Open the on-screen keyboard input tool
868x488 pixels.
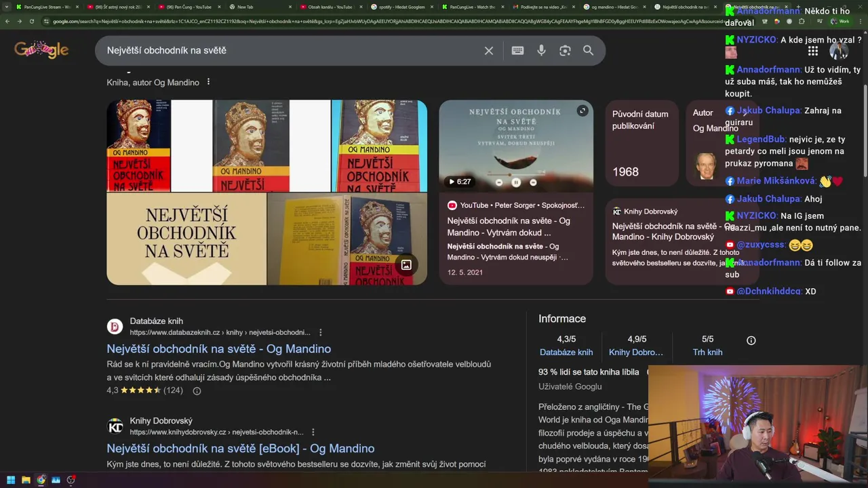click(x=517, y=51)
